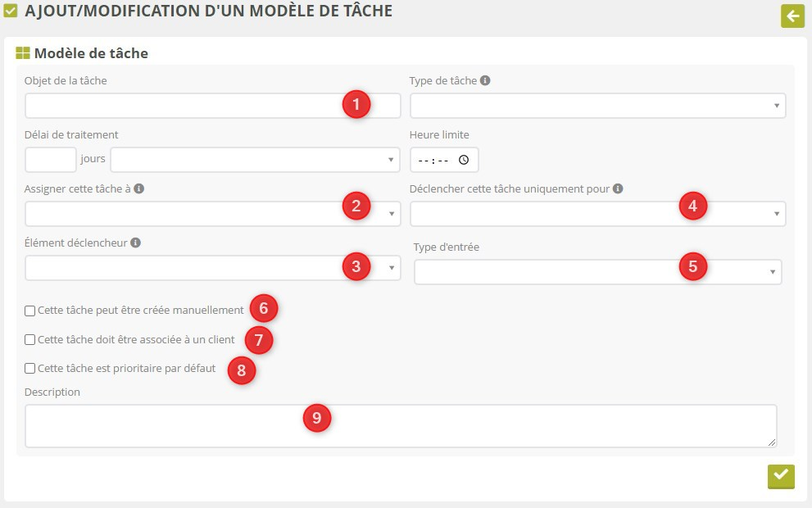Viewport: 812px width, 508px height.
Task: Click info icon next to Élément déclencheur
Action: pos(135,243)
